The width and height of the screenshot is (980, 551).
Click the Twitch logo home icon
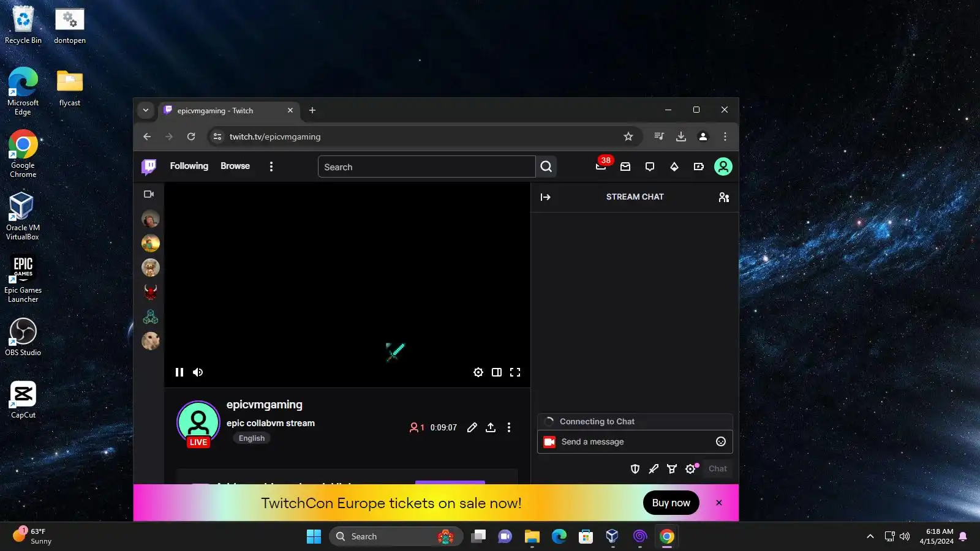[x=149, y=167]
